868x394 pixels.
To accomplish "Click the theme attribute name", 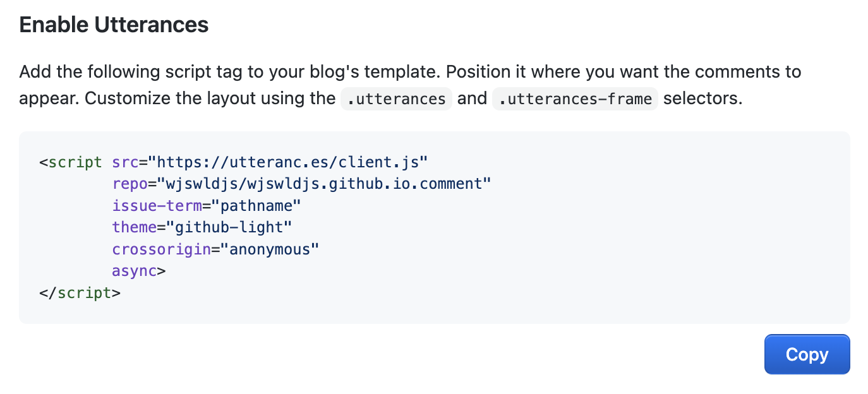I will pyautogui.click(x=134, y=227).
